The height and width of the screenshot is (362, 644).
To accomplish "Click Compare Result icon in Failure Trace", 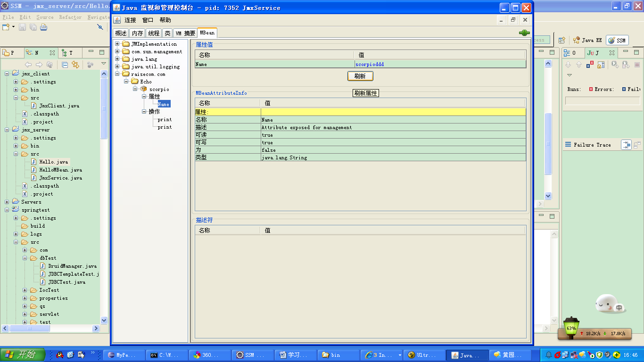I will pos(637,145).
